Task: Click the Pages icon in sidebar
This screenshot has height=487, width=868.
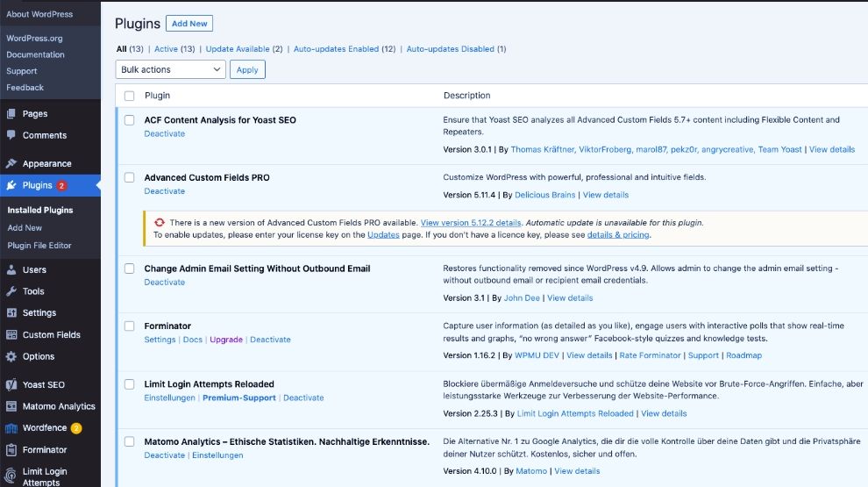Action: click(x=11, y=113)
